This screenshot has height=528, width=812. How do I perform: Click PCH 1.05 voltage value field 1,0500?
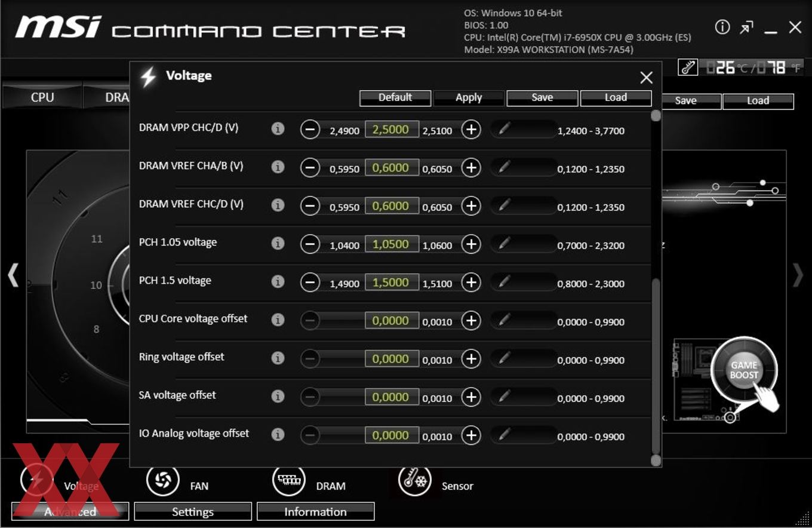[x=392, y=244]
